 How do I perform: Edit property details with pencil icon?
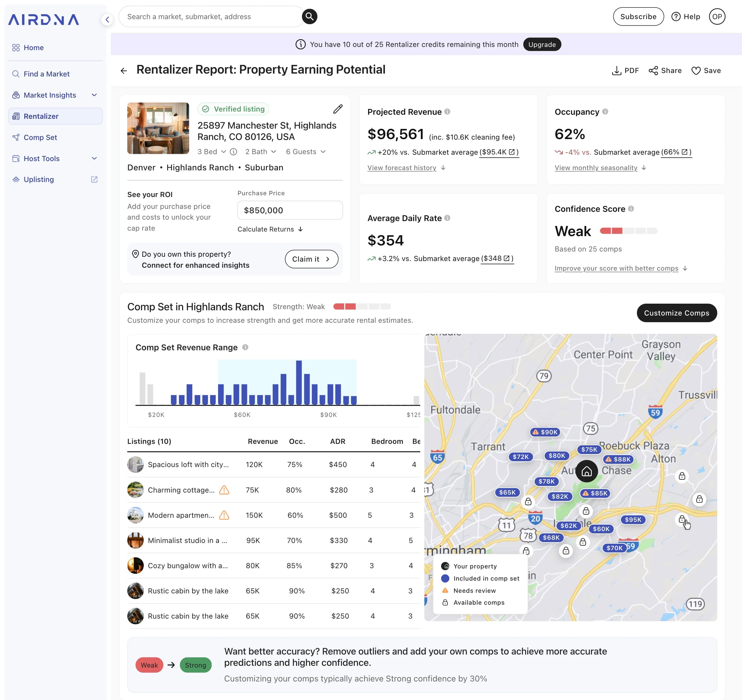point(338,109)
